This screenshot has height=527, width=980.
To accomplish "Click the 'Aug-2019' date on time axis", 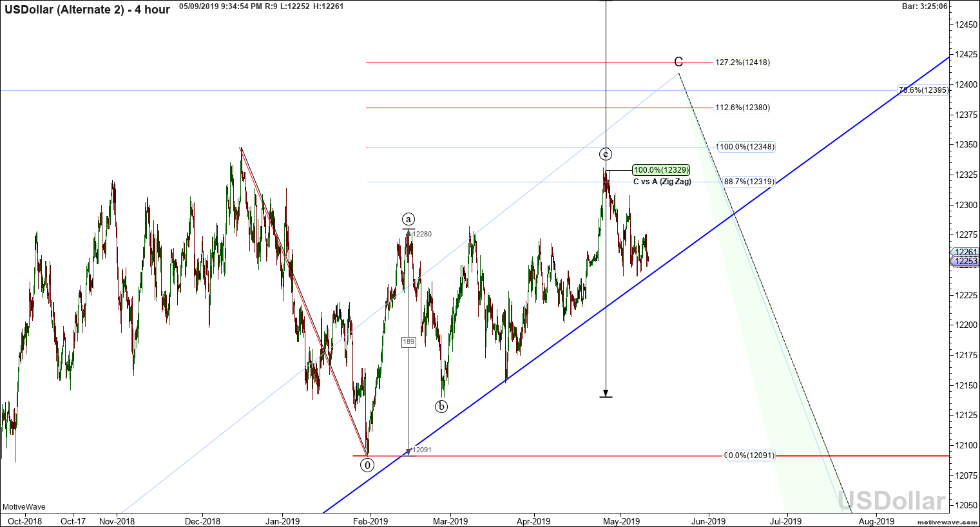I will (x=876, y=521).
